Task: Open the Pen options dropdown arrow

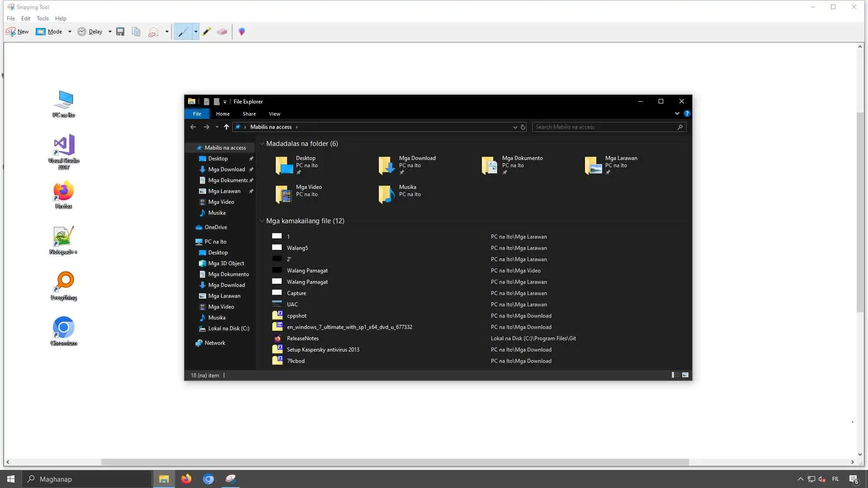Action: pos(196,32)
